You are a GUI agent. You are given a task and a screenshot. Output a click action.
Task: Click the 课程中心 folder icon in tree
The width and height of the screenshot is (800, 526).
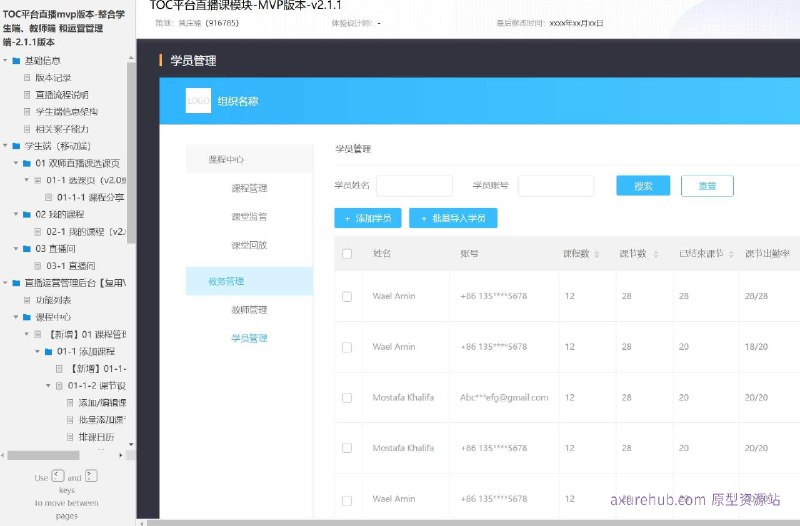tap(27, 317)
